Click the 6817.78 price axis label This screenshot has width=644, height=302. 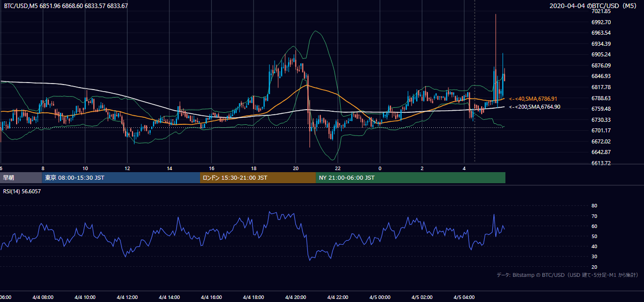click(x=601, y=87)
